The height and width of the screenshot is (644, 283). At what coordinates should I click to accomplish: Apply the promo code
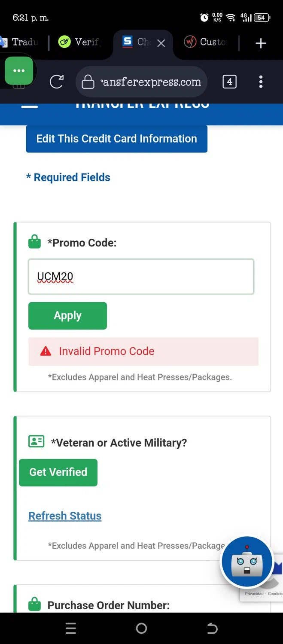pyautogui.click(x=67, y=316)
